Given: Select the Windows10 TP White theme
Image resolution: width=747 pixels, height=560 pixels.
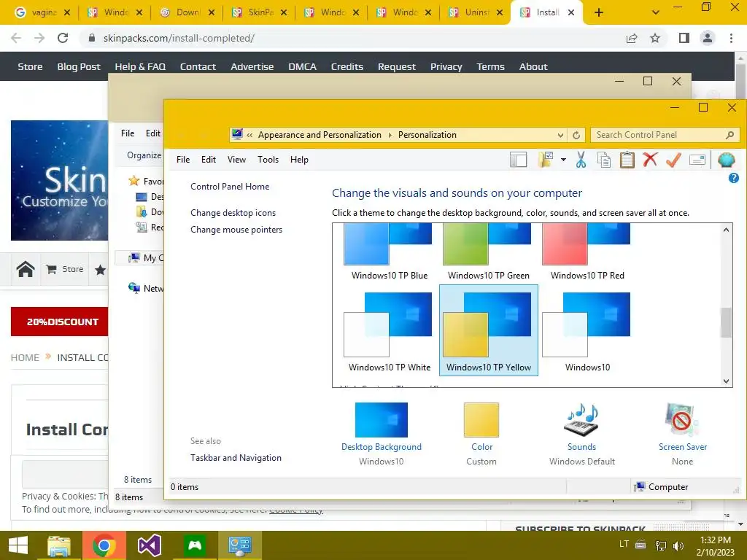Looking at the screenshot, I should 390,331.
